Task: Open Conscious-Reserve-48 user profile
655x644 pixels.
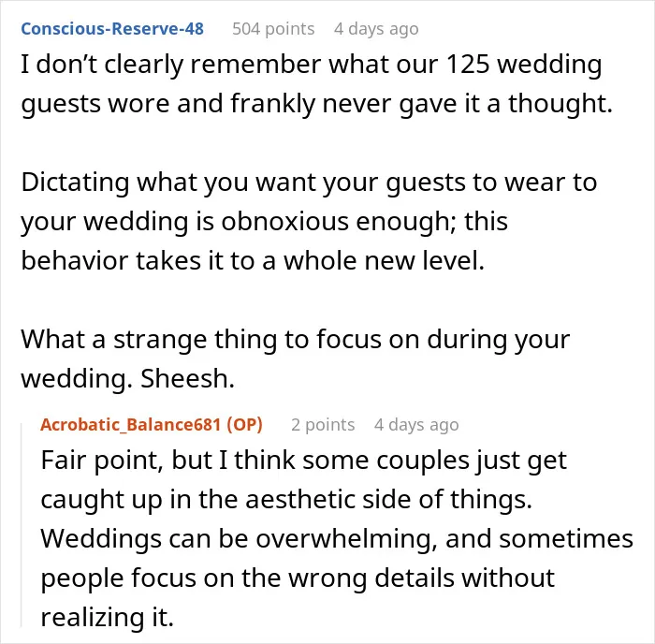Action: pos(112,29)
